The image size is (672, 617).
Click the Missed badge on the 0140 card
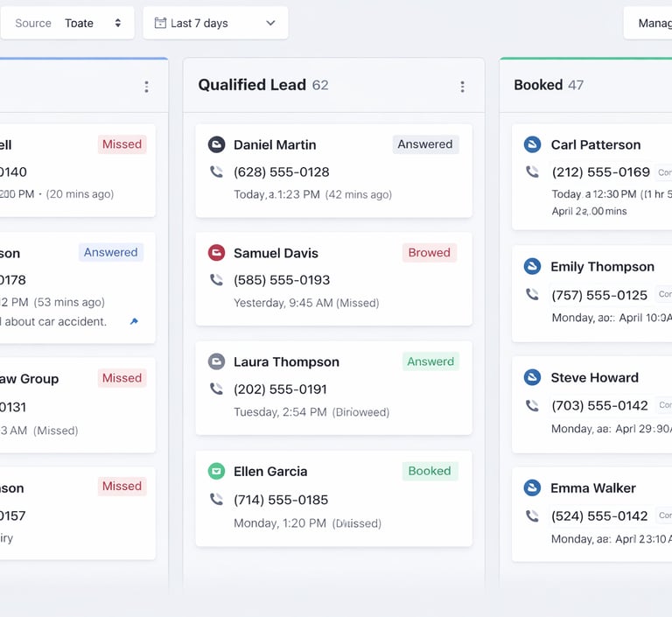point(122,144)
